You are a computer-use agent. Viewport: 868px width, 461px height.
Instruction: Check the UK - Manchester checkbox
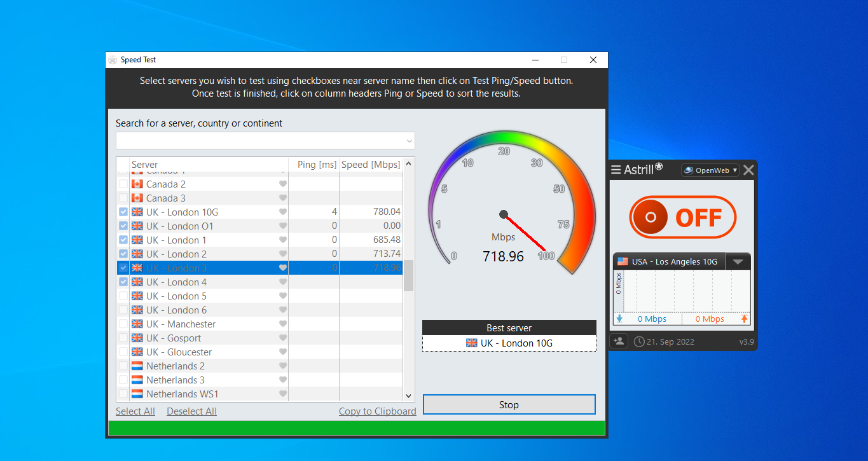coord(123,324)
